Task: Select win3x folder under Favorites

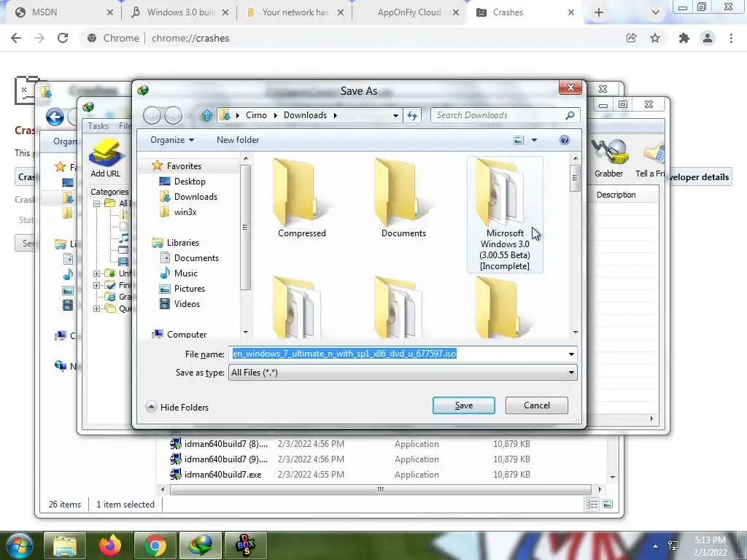Action: [x=185, y=212]
